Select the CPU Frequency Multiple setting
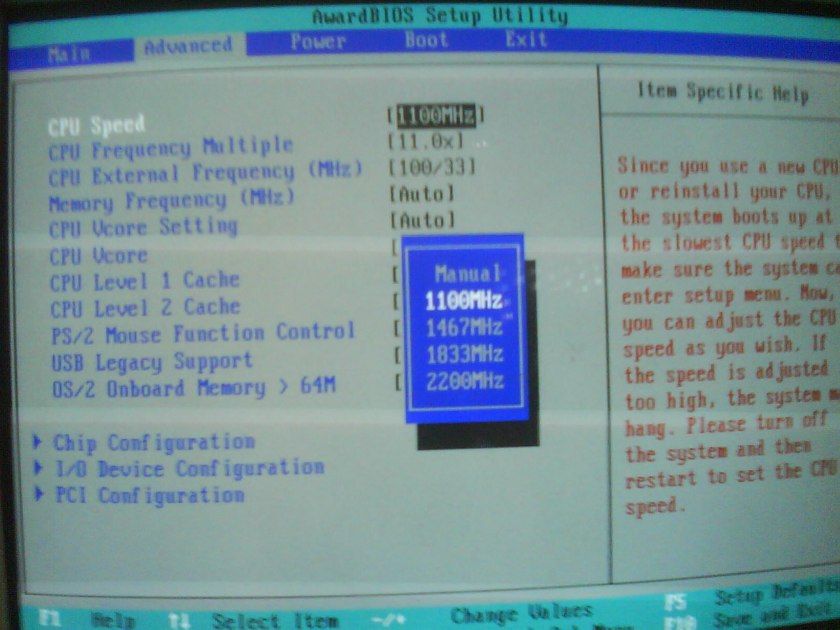 click(x=171, y=148)
